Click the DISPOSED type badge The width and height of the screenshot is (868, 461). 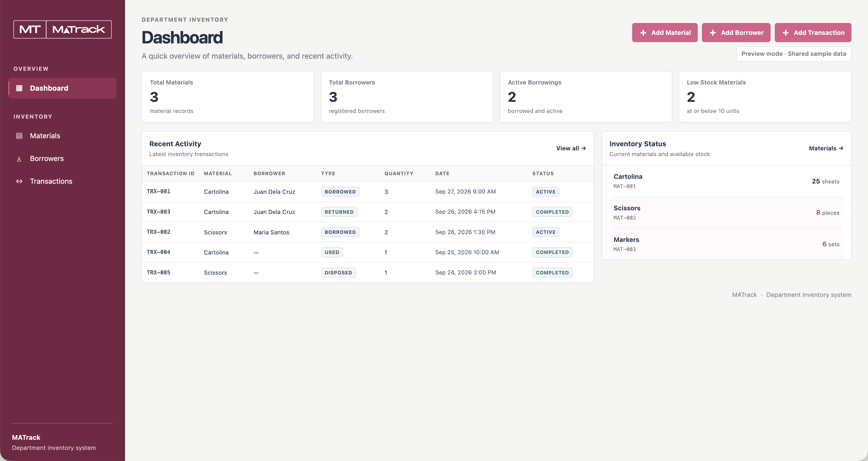338,273
